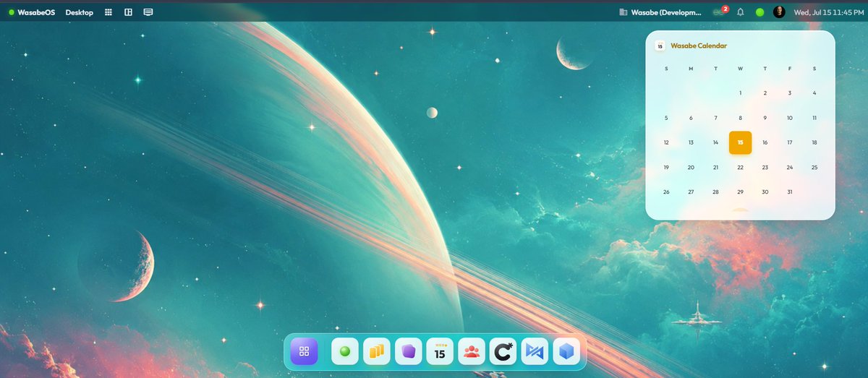Open the blue cube app in dock
This screenshot has width=868, height=378.
[566, 351]
